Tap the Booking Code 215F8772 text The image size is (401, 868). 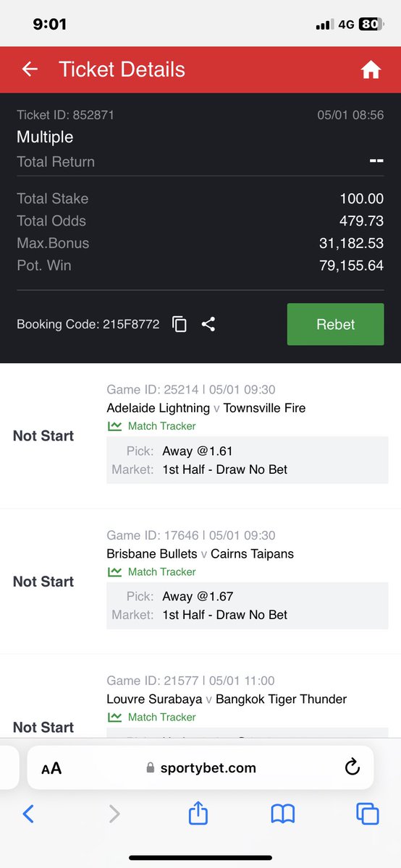click(88, 324)
